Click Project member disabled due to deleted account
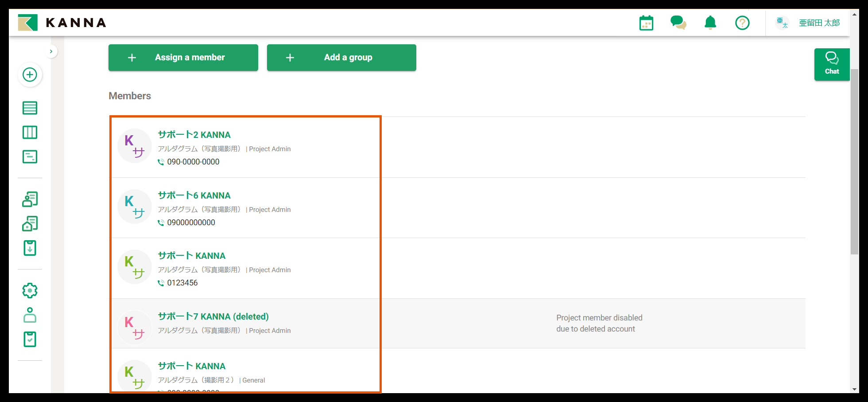This screenshot has width=868, height=402. tap(599, 323)
